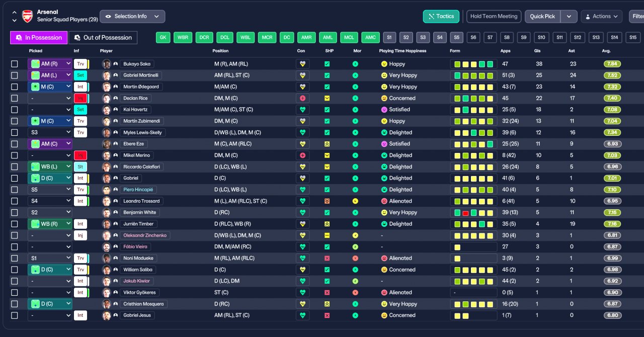Click the Slt badge on Riccardo Calafiori's row
644x337 pixels.
click(80, 166)
